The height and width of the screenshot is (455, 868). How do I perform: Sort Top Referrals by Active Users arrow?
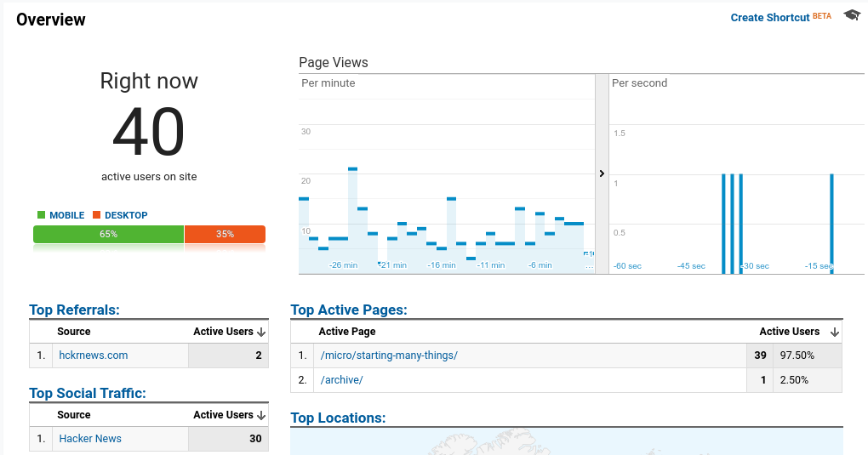click(261, 333)
